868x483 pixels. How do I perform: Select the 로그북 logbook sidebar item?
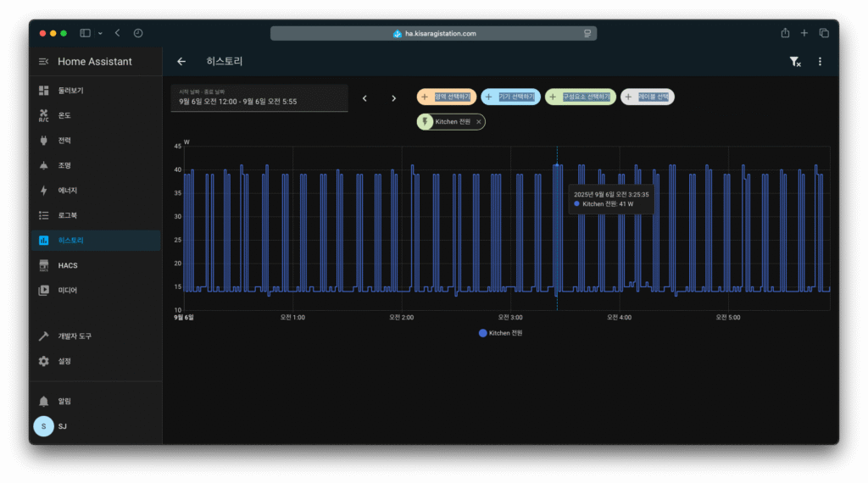click(x=68, y=215)
